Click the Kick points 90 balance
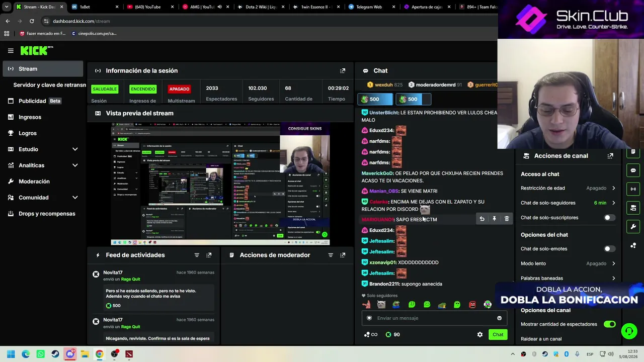Image resolution: width=644 pixels, height=362 pixels. 392,334
